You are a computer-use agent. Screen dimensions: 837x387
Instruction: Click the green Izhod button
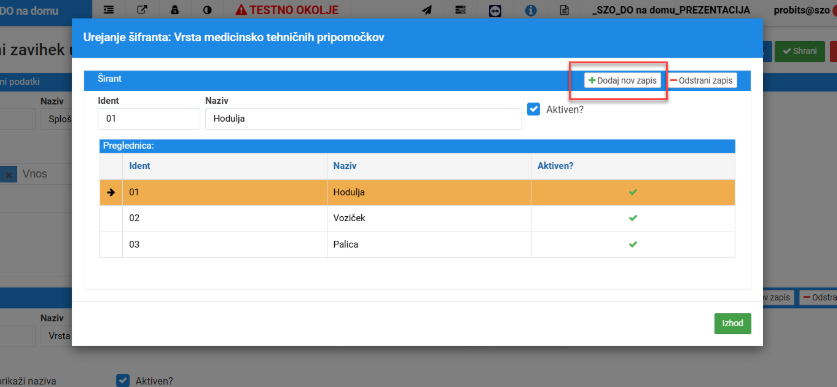[x=732, y=323]
